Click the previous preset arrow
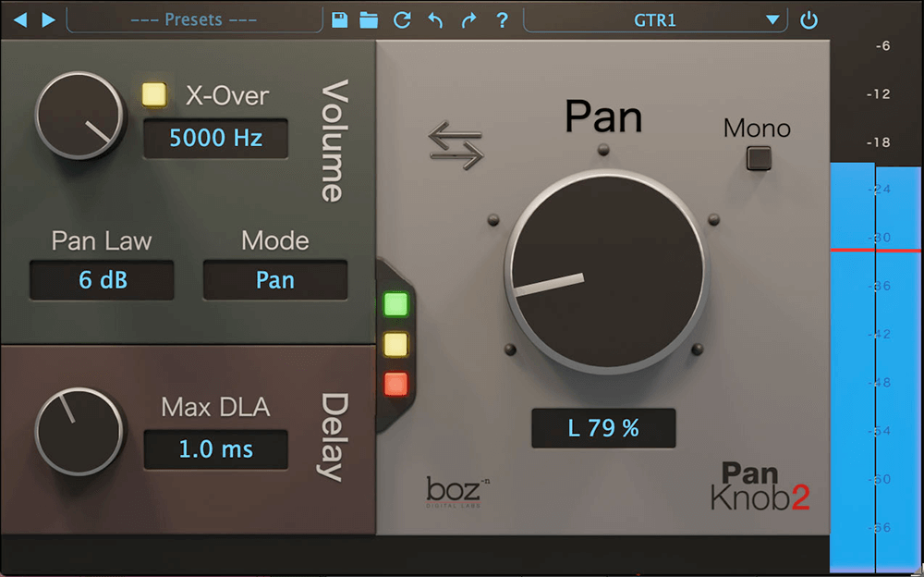This screenshot has width=924, height=577. [20, 19]
